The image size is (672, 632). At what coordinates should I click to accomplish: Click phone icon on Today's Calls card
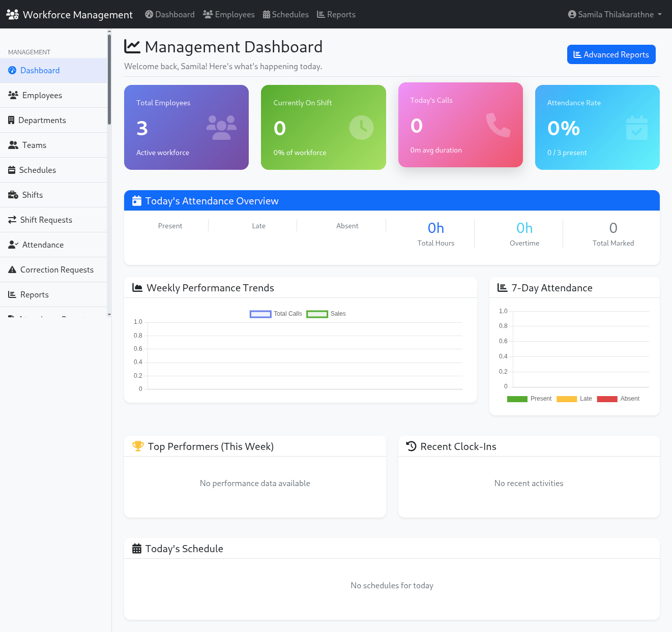[498, 125]
